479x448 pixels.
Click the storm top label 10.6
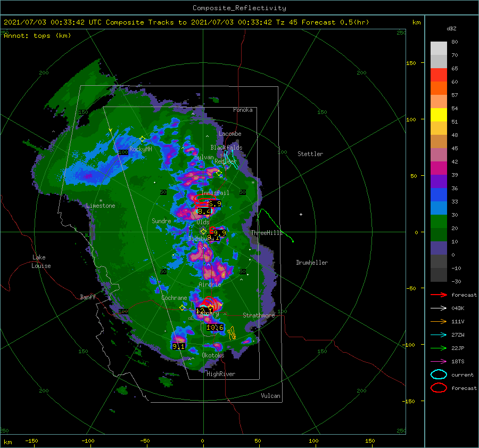tap(215, 328)
